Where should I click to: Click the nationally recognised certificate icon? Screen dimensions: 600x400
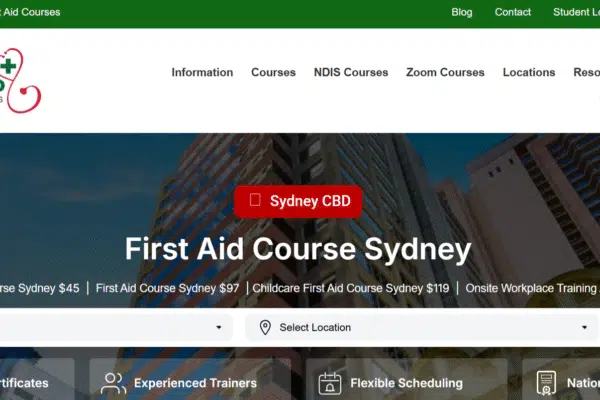546,383
